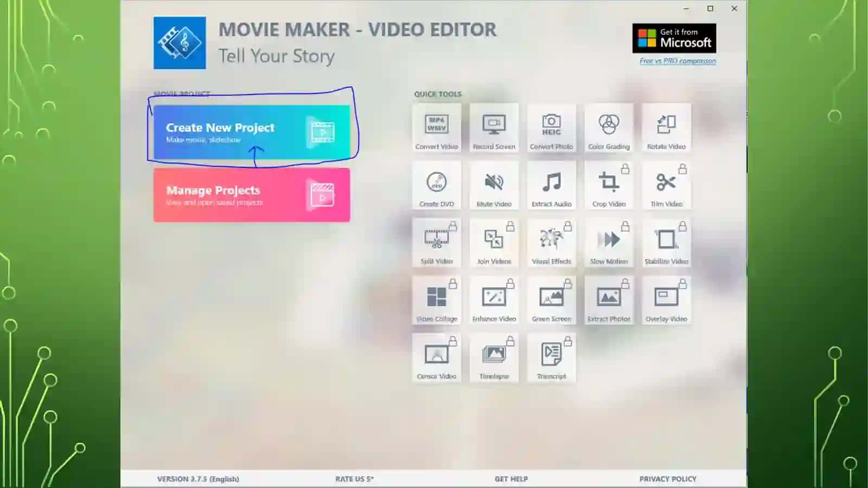
Task: Launch the Create DVD tool
Action: (x=437, y=186)
